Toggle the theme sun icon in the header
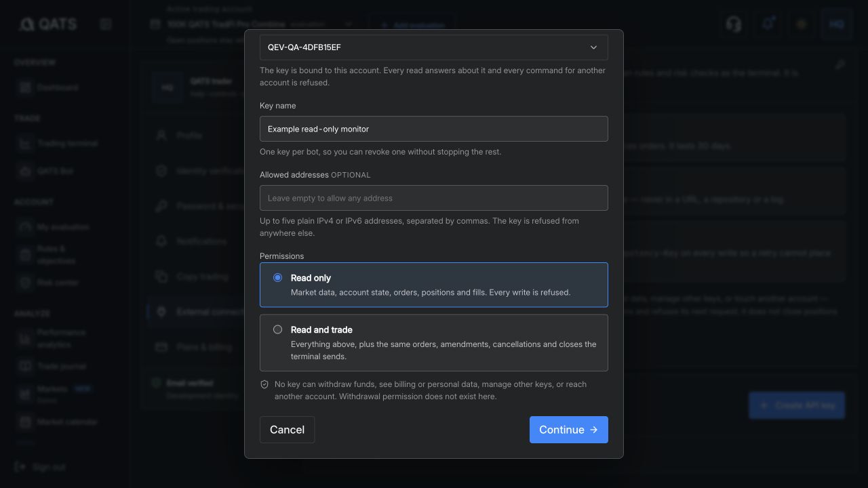 [x=802, y=24]
